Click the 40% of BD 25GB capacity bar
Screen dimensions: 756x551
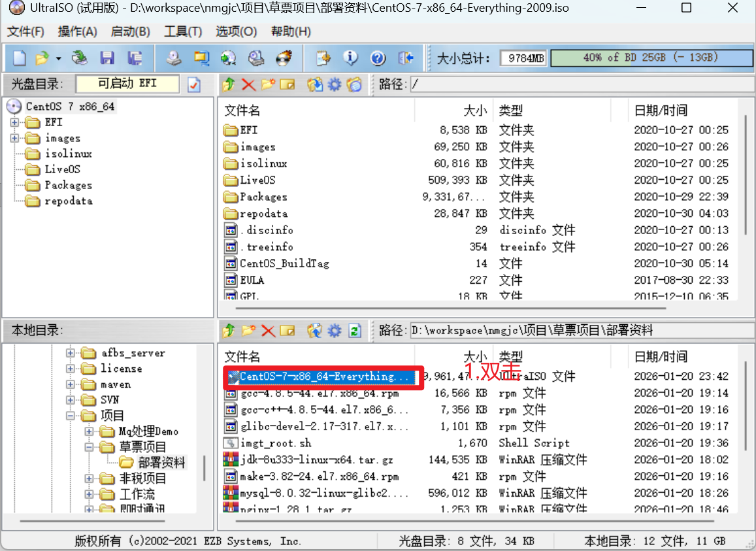[x=651, y=58]
